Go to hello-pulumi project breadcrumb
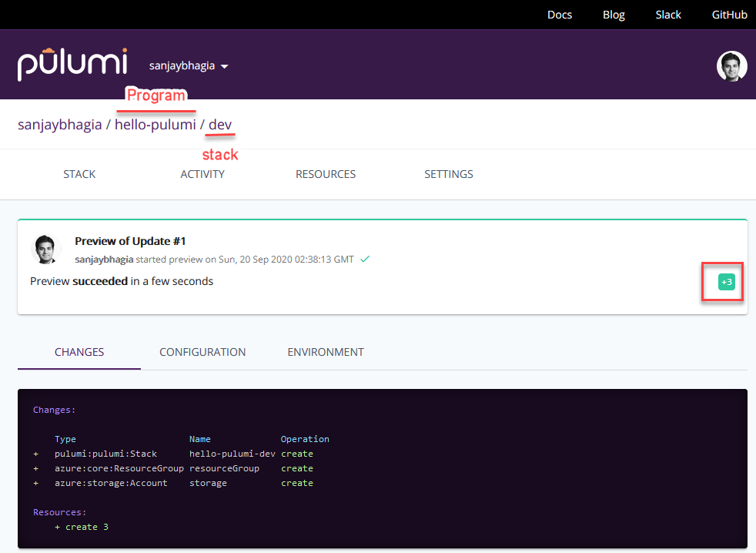Screen dimensions: 756x553 point(156,125)
